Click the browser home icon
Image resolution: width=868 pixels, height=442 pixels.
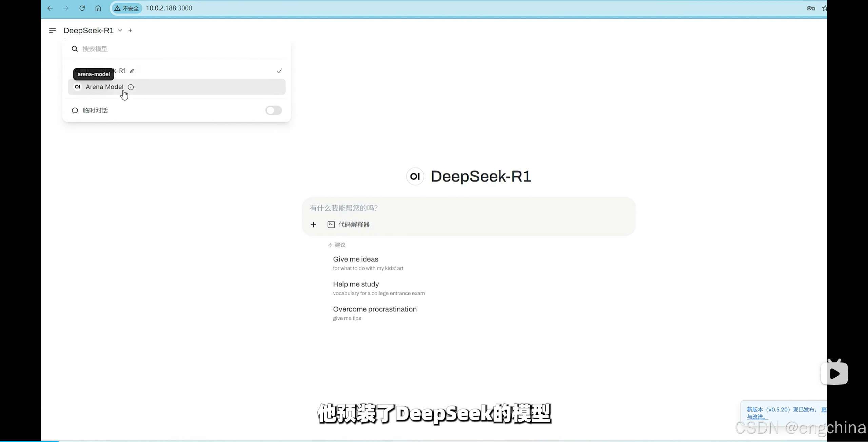click(98, 8)
